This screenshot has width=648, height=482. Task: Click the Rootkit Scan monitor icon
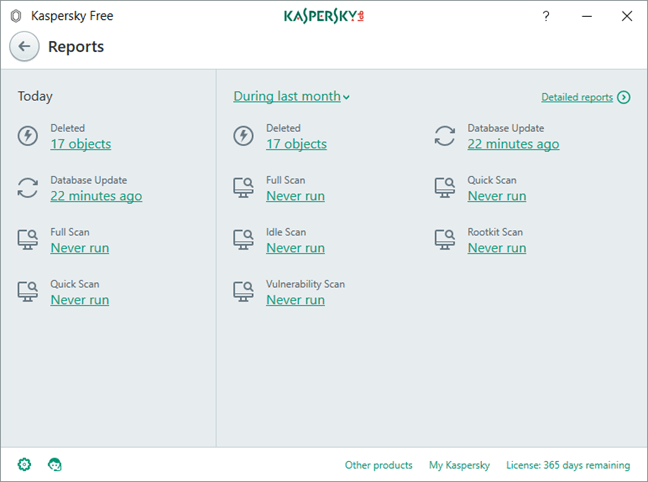[445, 240]
